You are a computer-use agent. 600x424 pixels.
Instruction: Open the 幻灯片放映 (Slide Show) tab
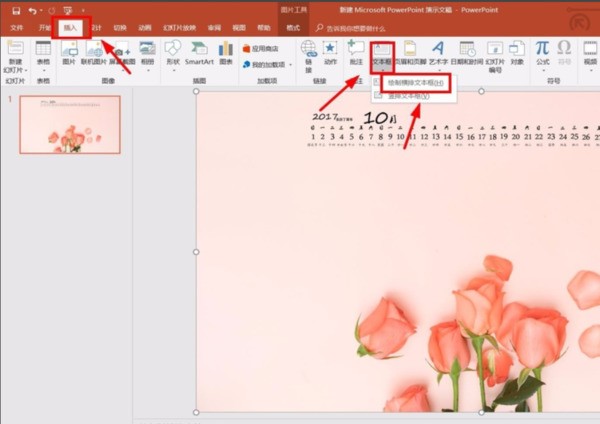pyautogui.click(x=179, y=28)
